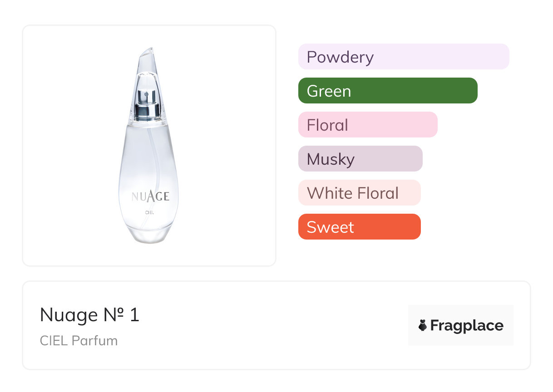
Task: Open the Nuage № 1 perfume title
Action: [x=89, y=315]
